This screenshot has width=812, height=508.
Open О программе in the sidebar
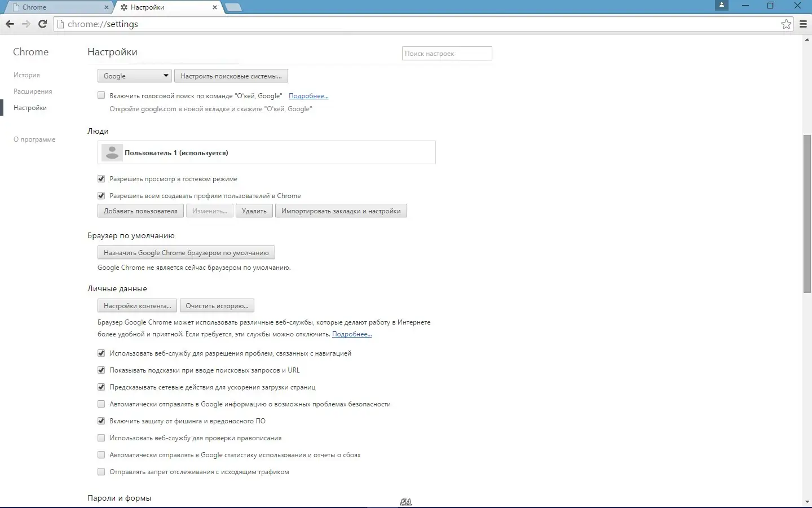pyautogui.click(x=34, y=139)
